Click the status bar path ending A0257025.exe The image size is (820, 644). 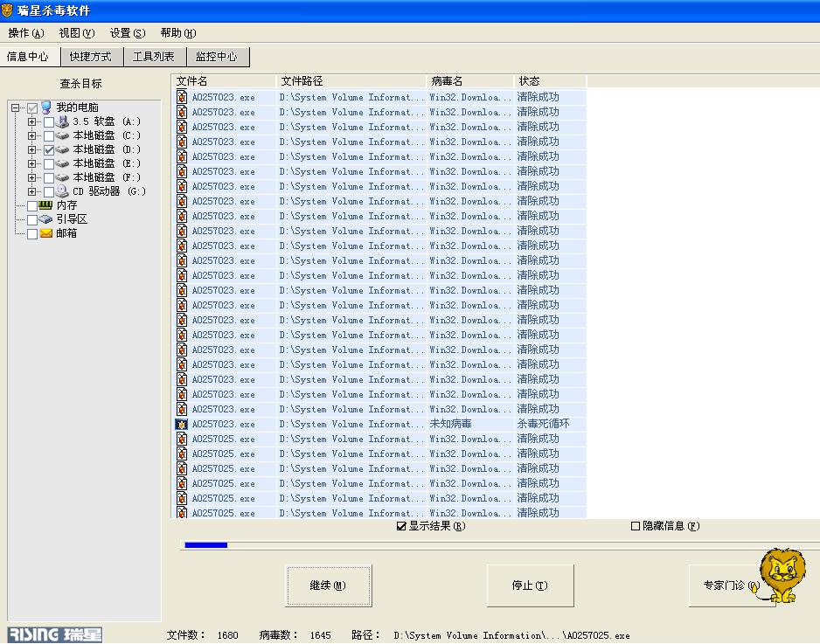[x=512, y=635]
